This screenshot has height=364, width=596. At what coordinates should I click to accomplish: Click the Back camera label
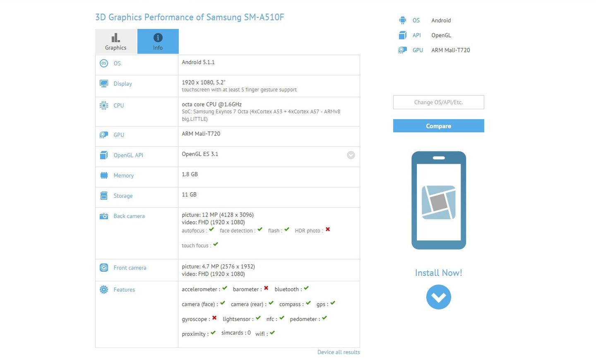click(x=129, y=216)
